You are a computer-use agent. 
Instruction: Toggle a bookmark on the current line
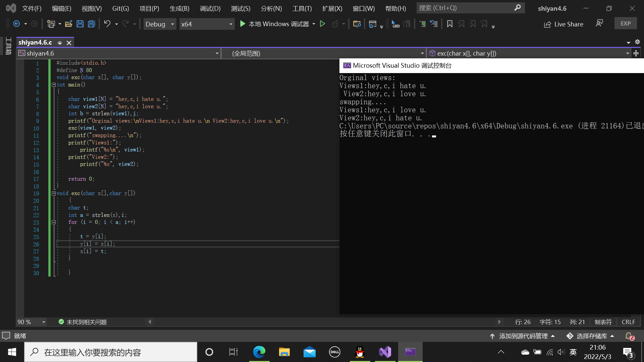(450, 24)
